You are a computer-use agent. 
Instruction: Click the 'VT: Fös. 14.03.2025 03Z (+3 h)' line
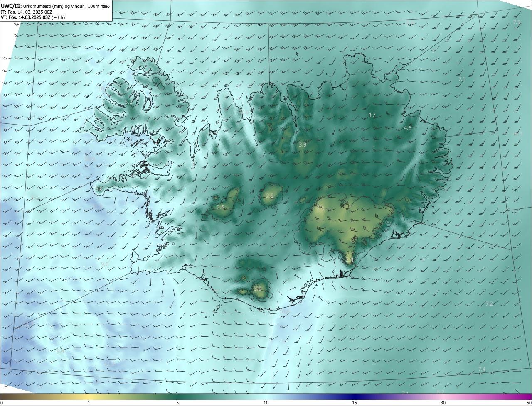coord(33,17)
